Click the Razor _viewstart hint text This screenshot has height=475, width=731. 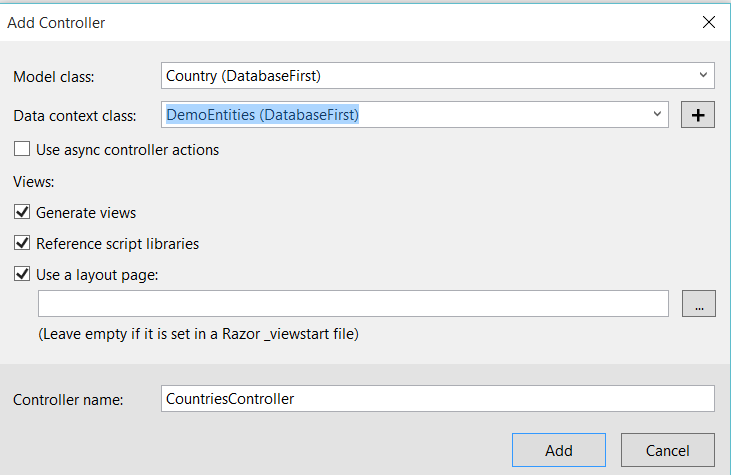[x=198, y=334]
